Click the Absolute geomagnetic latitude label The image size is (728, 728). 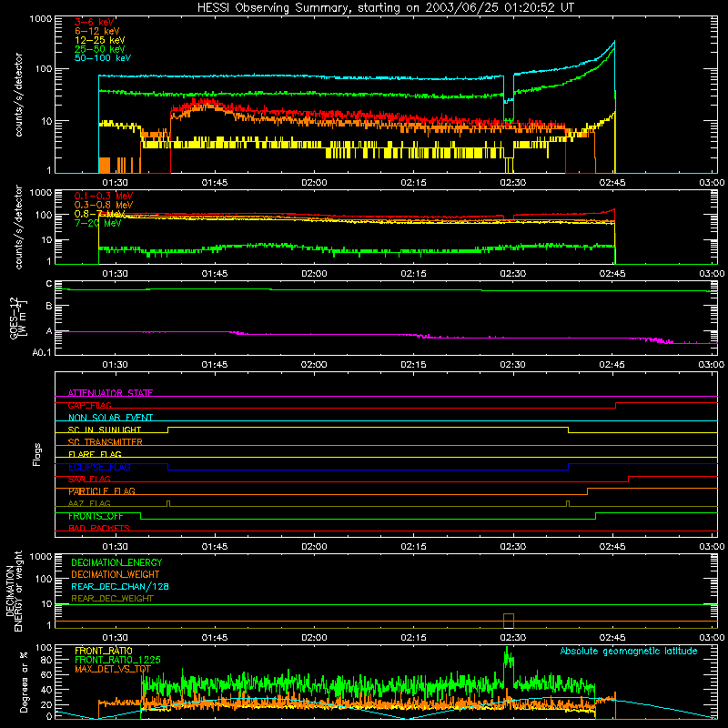pos(629,652)
